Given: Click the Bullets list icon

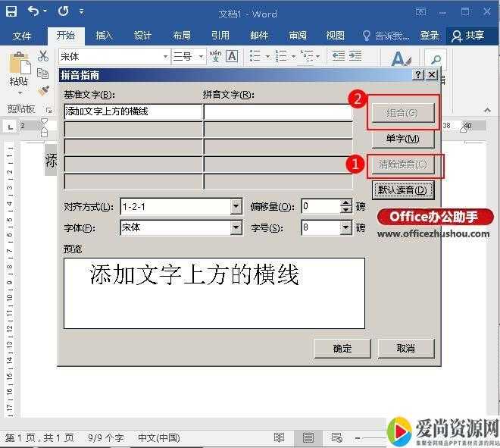Looking at the screenshot, I should click(x=255, y=56).
